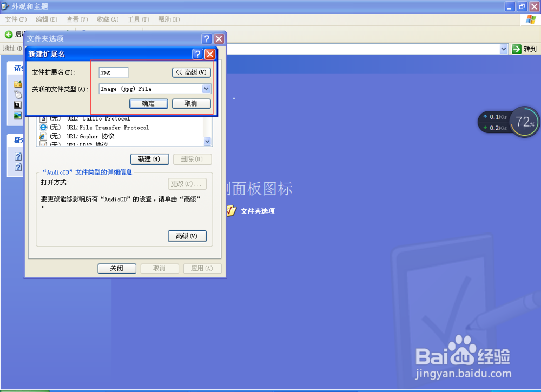Click the 更改(C)... button
This screenshot has width=541, height=392.
point(187,184)
